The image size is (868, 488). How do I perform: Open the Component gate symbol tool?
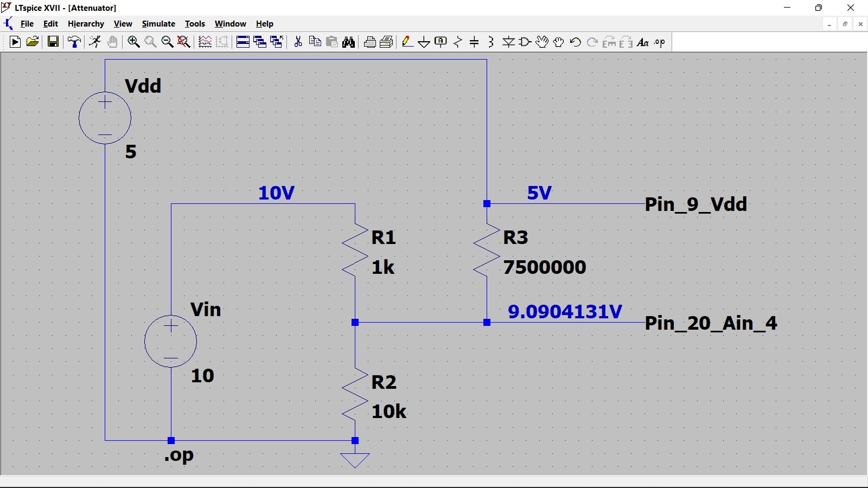pos(525,42)
